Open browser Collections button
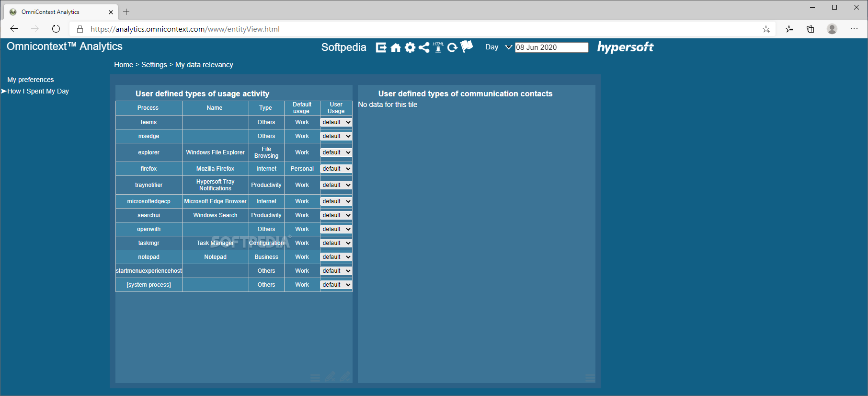Screen dimensions: 868x396 (x=811, y=29)
